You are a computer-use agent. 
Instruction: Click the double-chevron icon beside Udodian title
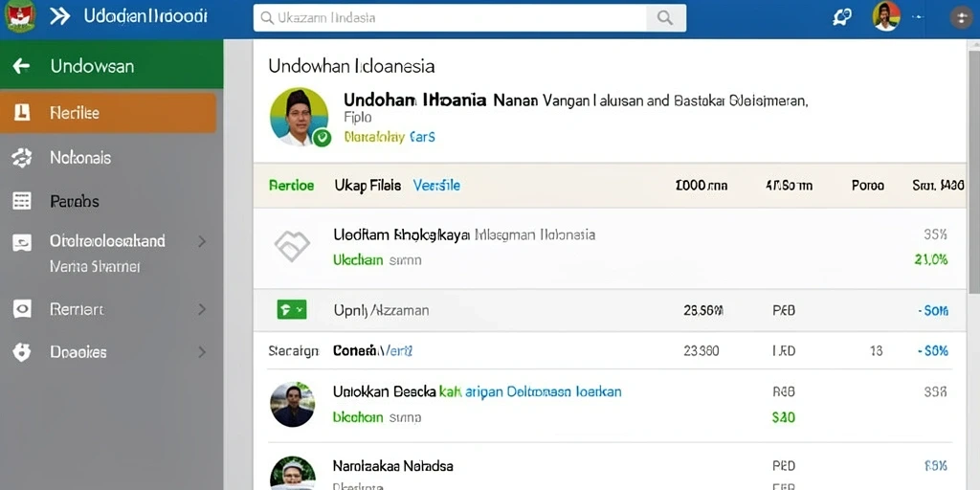click(59, 16)
